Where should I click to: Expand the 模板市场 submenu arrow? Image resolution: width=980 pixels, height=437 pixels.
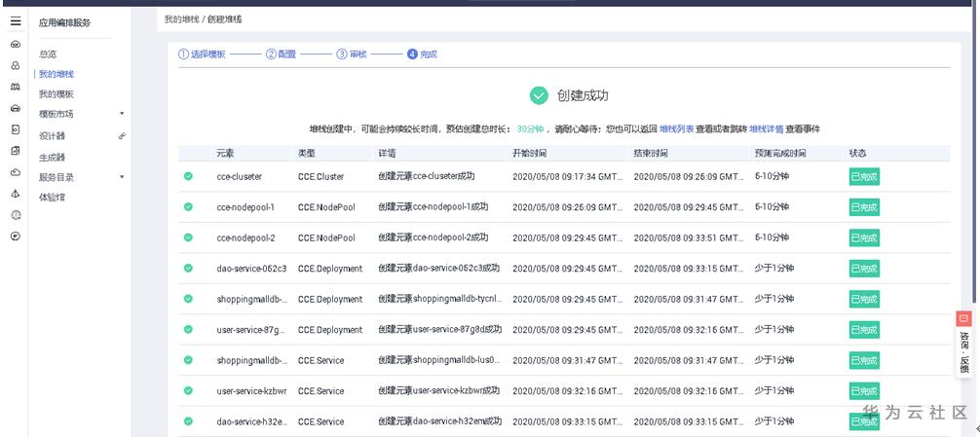pos(122,114)
